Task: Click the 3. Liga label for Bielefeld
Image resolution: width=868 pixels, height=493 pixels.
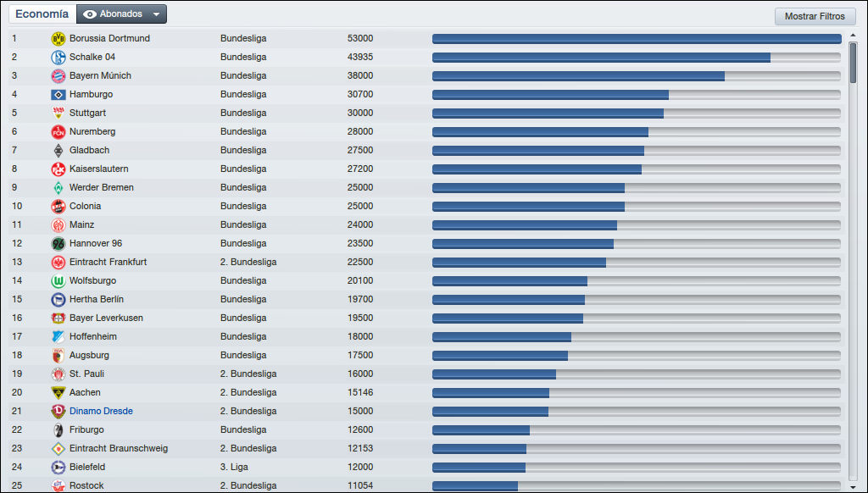Action: tap(234, 467)
